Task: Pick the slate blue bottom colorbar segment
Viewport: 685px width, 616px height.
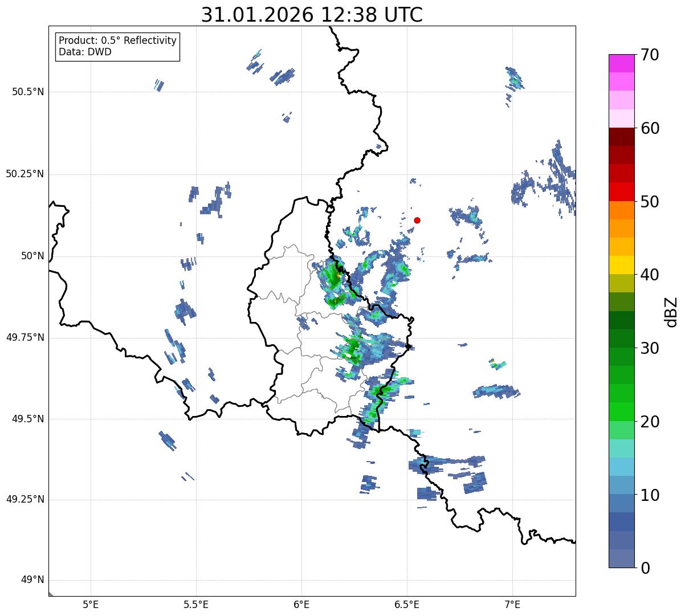Action: click(621, 558)
